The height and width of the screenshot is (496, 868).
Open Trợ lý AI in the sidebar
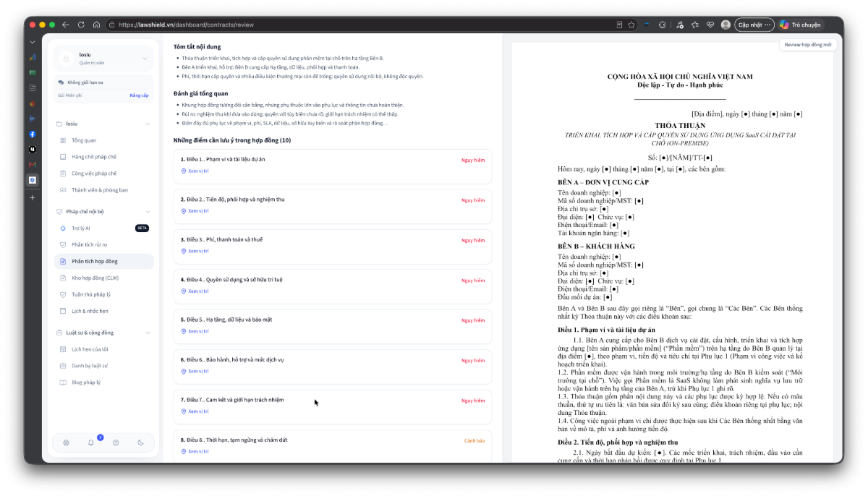pos(103,228)
